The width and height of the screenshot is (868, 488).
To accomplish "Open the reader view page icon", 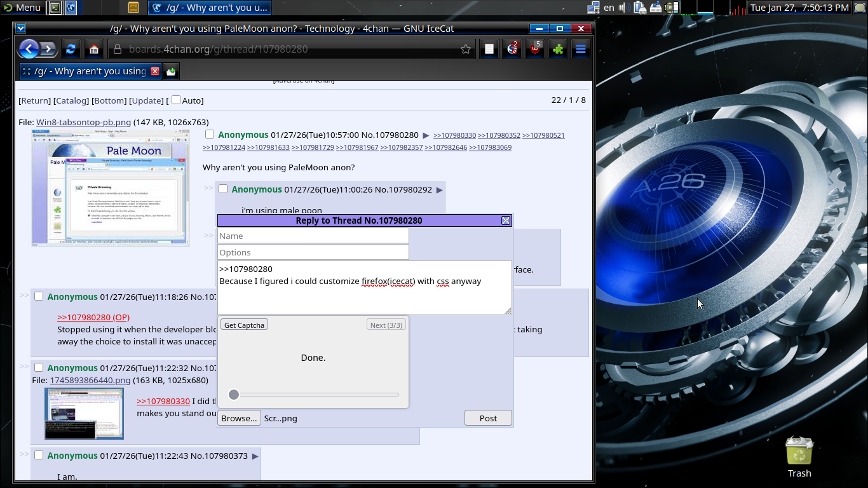I will pos(489,49).
